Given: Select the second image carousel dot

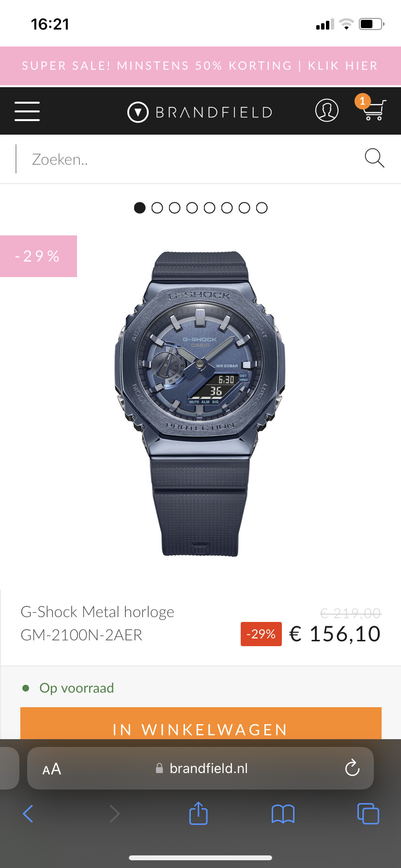Looking at the screenshot, I should tap(157, 208).
